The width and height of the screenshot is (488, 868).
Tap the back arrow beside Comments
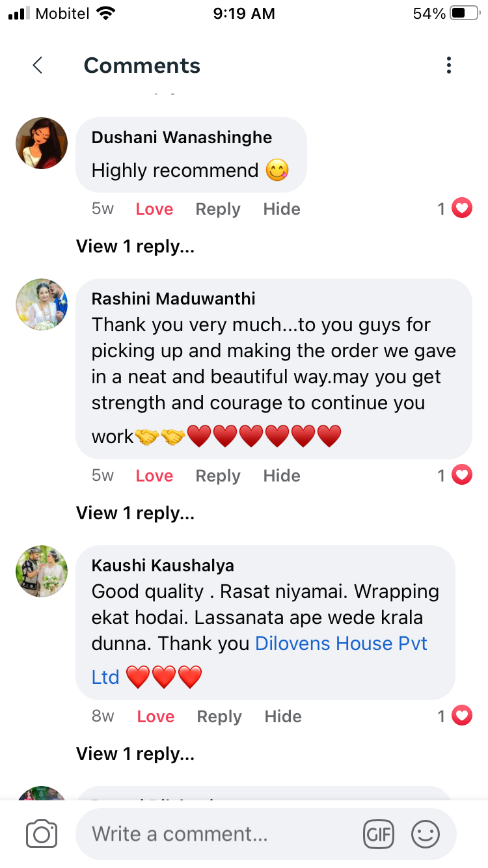(x=38, y=65)
